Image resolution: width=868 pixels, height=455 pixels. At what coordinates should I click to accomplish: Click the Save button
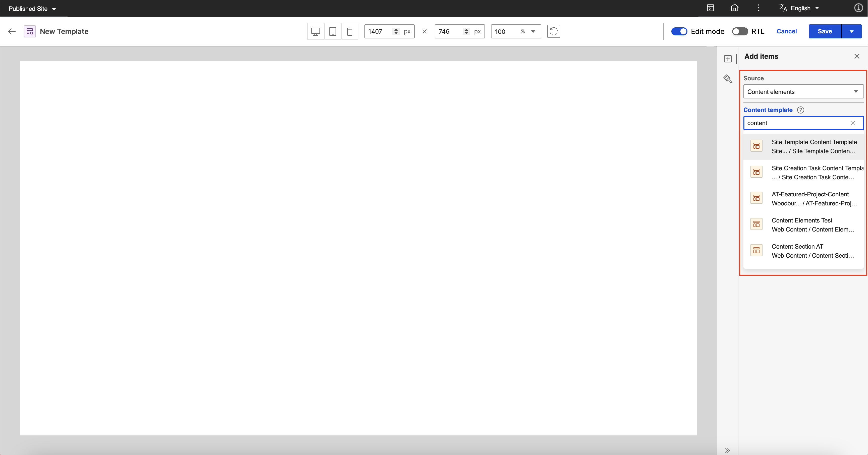click(x=825, y=32)
